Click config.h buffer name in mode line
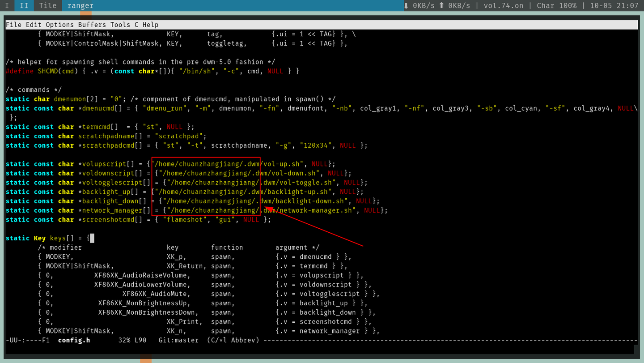 click(74, 340)
